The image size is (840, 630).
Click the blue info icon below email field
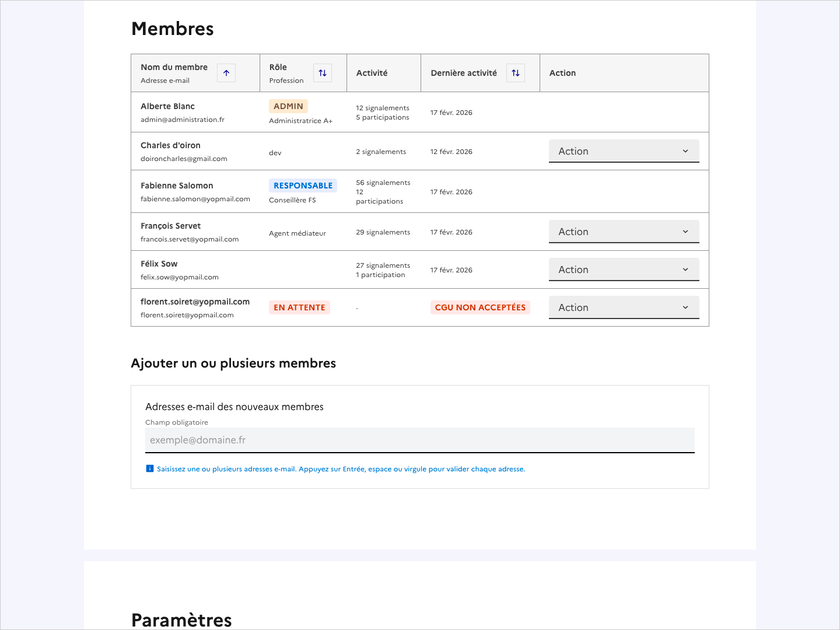[x=150, y=468]
